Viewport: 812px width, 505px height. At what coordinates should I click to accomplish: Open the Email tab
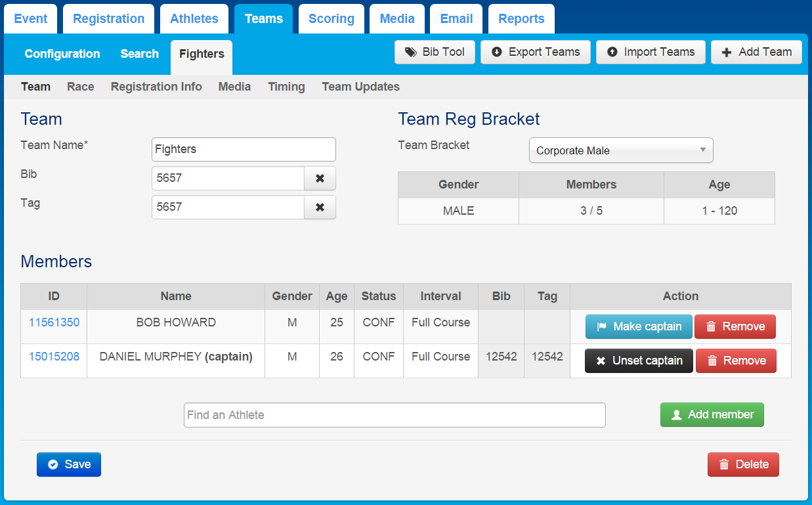[x=457, y=18]
